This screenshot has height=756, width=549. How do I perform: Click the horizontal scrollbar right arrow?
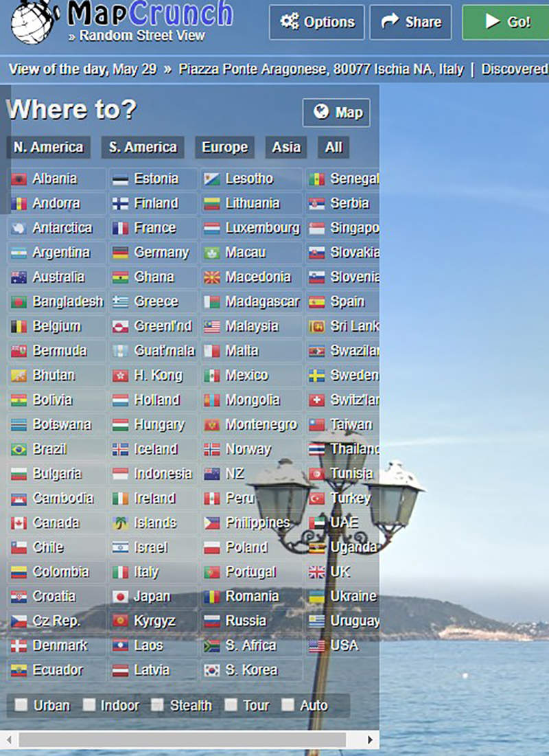[370, 740]
